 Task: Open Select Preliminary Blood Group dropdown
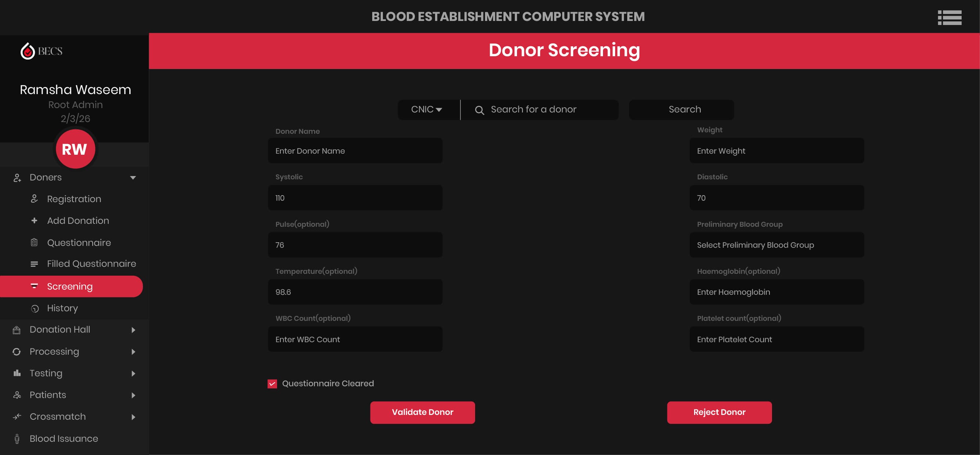coord(776,245)
